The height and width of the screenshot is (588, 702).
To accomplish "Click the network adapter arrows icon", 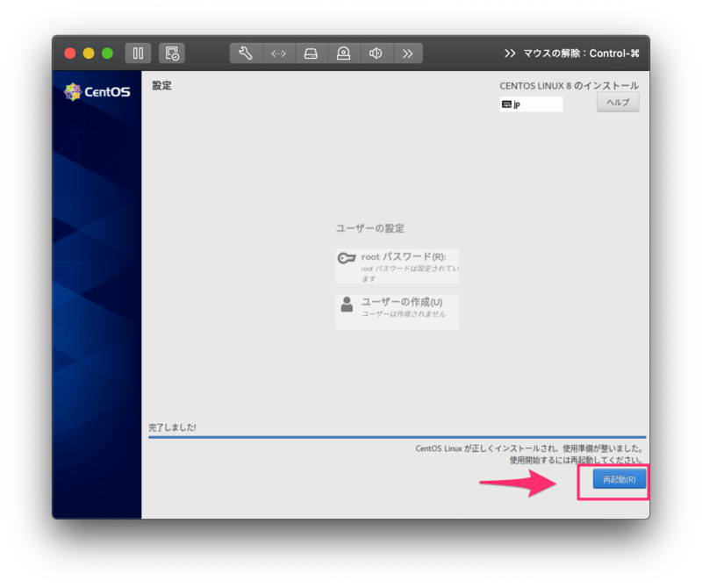I will coord(278,54).
